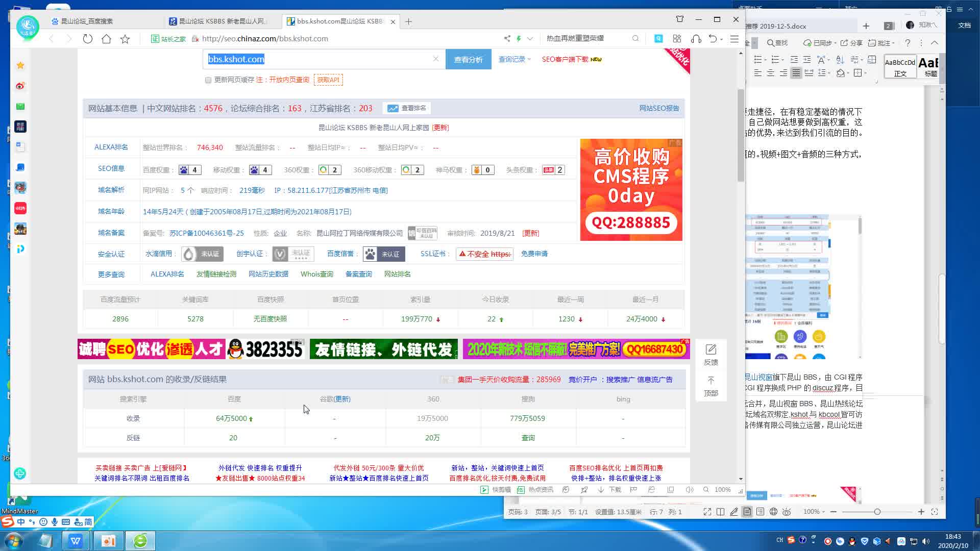Open 友情链接检测 link

tap(216, 274)
